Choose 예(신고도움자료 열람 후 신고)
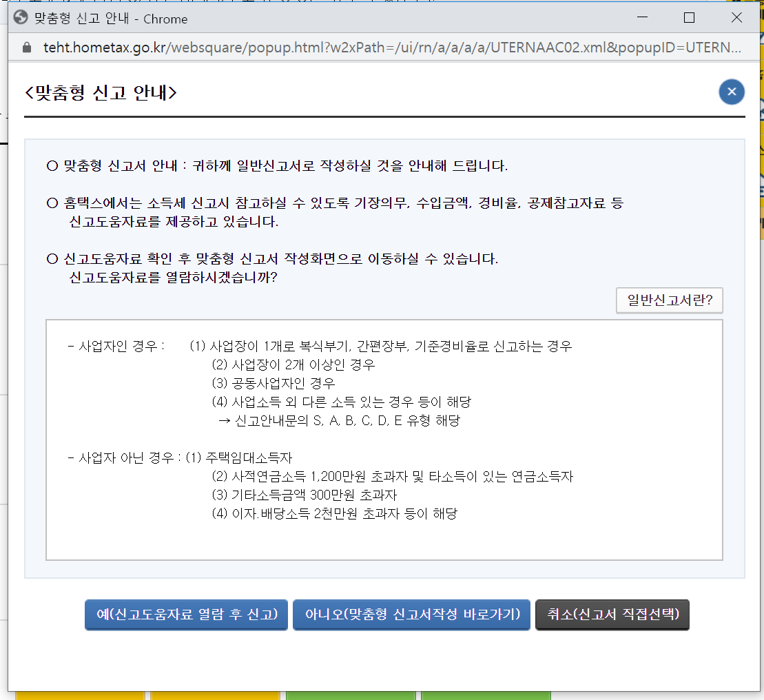 pos(186,615)
